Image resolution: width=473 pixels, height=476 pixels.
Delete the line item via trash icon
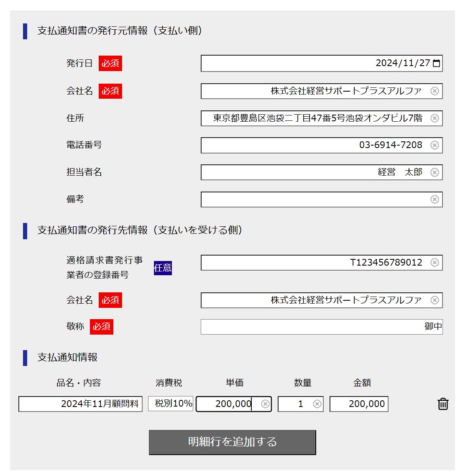point(443,403)
